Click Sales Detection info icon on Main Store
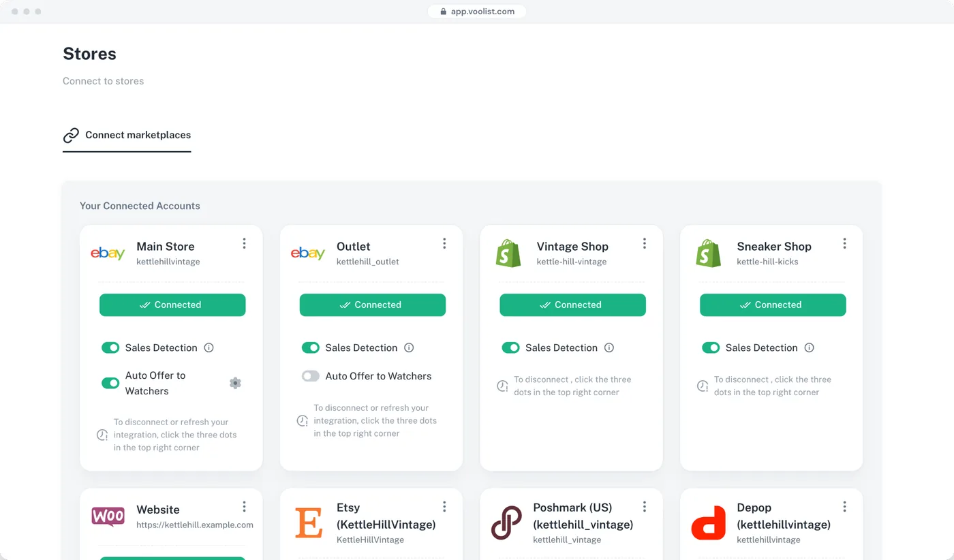The image size is (954, 560). point(209,347)
